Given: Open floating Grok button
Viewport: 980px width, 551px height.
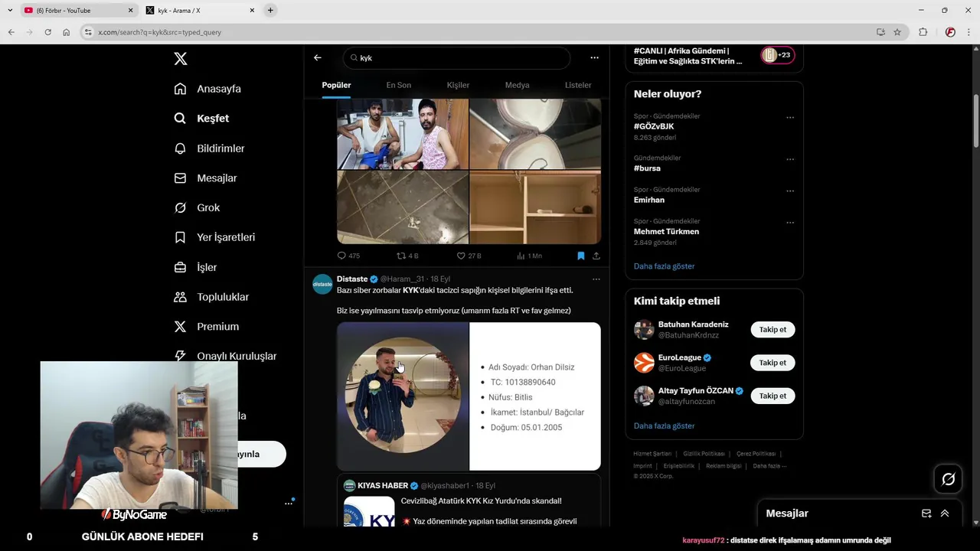Looking at the screenshot, I should pyautogui.click(x=948, y=479).
